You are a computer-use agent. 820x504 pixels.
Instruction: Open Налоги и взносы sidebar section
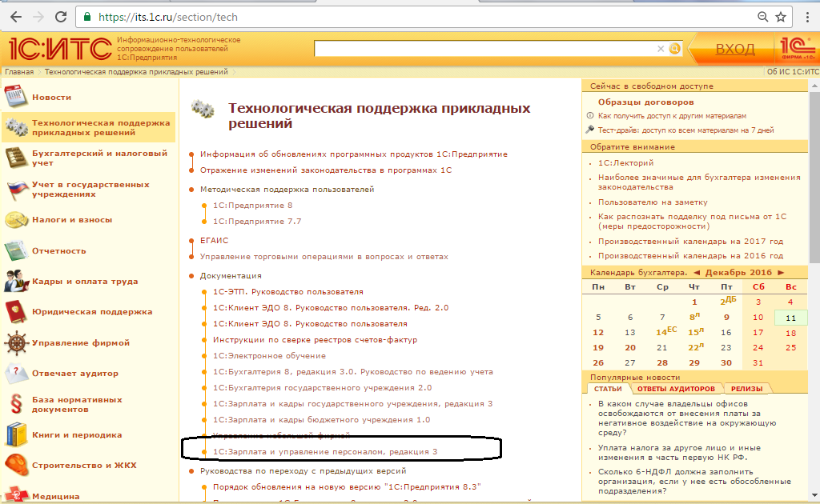point(72,220)
